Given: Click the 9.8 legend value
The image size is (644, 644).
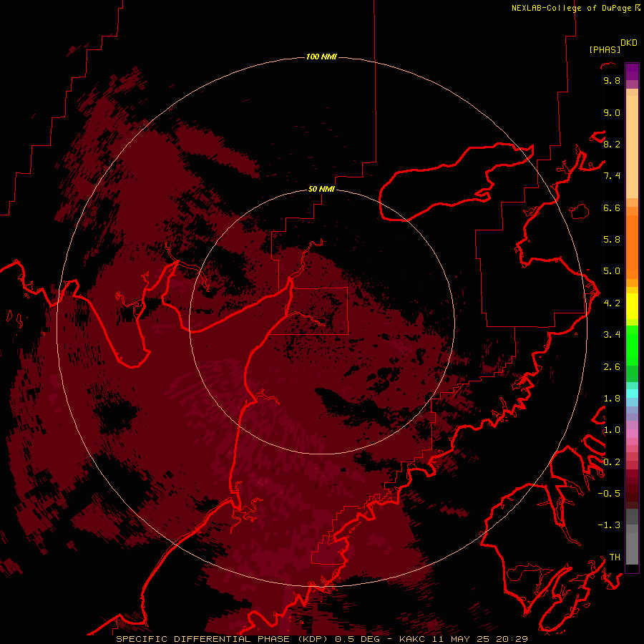Looking at the screenshot, I should 612,80.
